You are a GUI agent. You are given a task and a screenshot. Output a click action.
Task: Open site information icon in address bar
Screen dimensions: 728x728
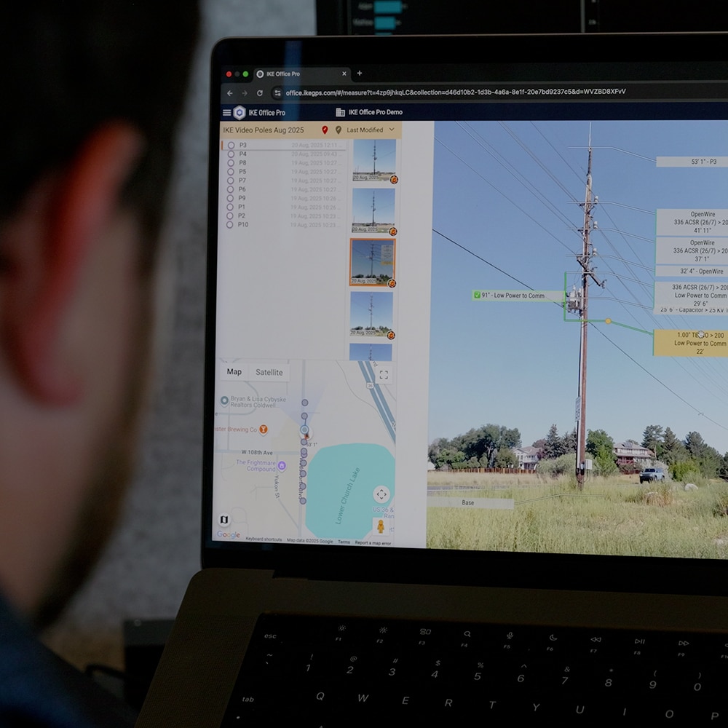coord(277,93)
